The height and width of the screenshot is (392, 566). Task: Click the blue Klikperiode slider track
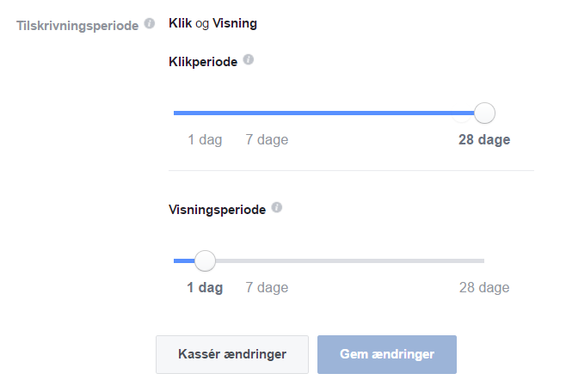(327, 113)
